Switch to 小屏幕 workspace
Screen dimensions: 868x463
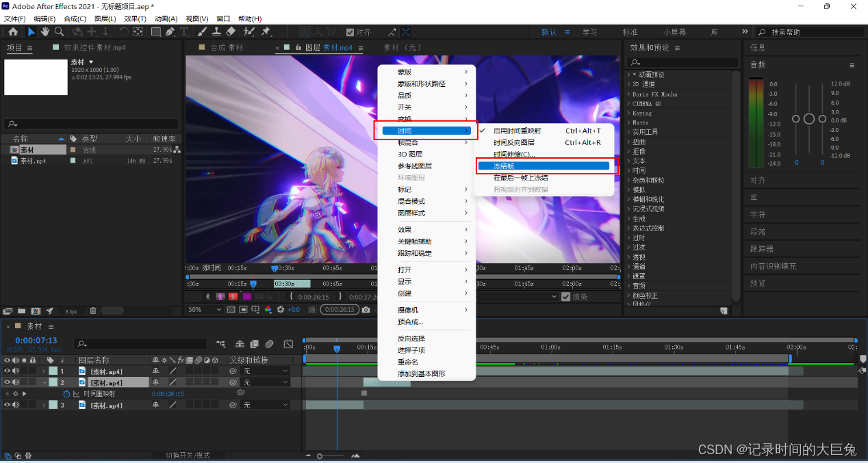tap(674, 32)
